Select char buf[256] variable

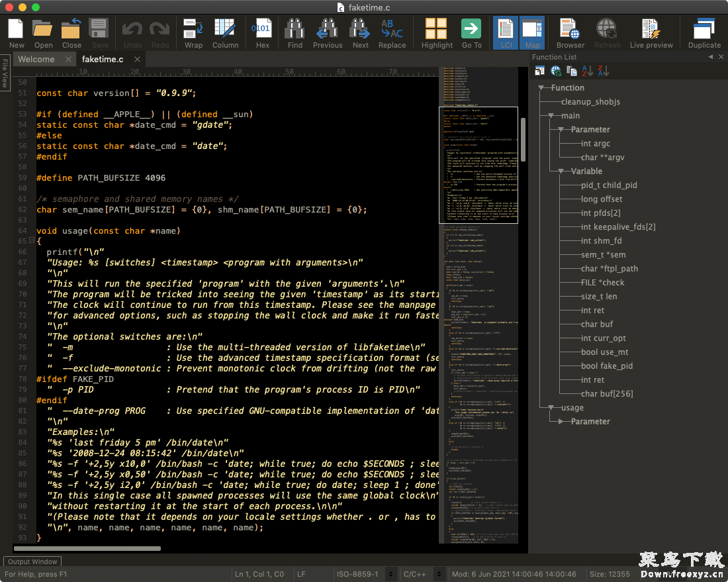pyautogui.click(x=607, y=394)
